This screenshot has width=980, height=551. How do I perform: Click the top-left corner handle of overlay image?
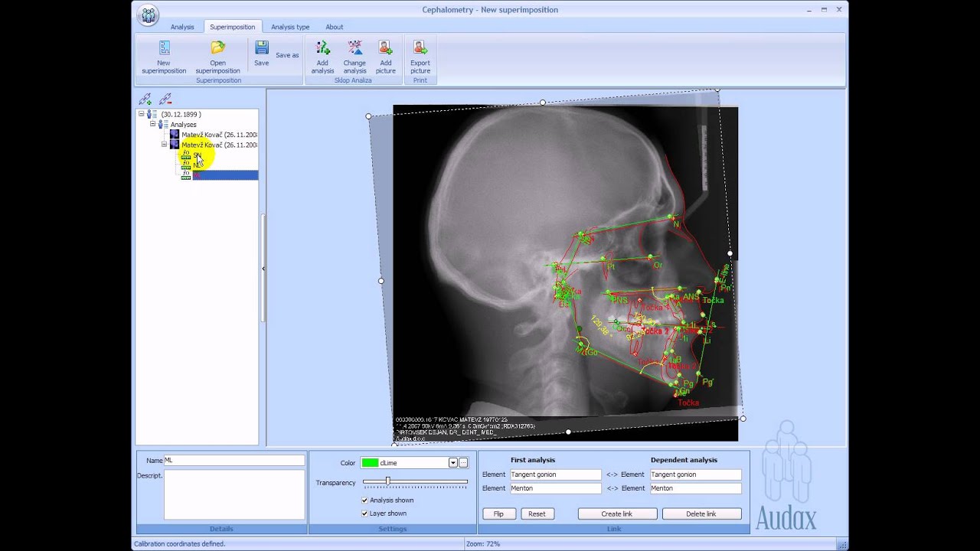[368, 116]
